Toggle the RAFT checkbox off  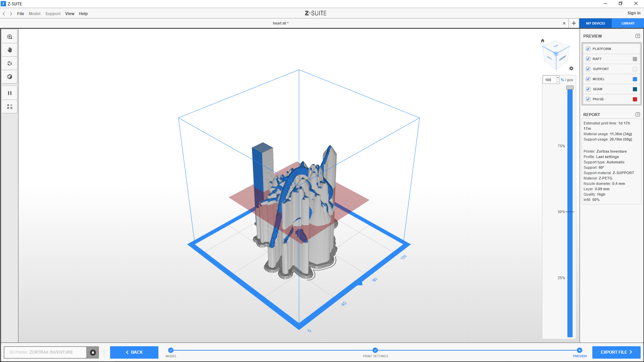click(588, 59)
